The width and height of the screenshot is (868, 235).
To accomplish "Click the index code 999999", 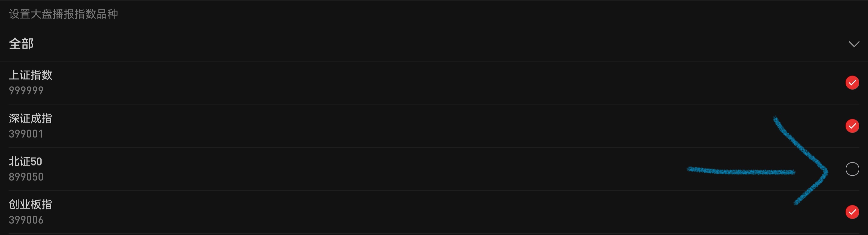I will coord(26,91).
